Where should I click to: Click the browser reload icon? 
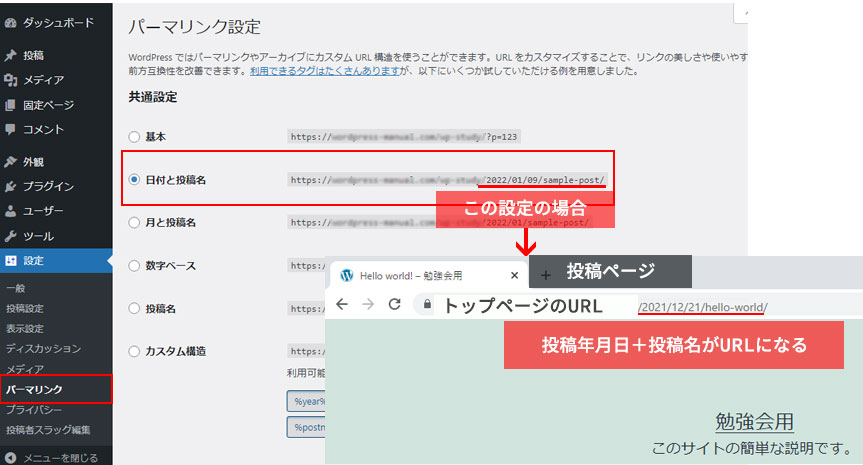(394, 304)
